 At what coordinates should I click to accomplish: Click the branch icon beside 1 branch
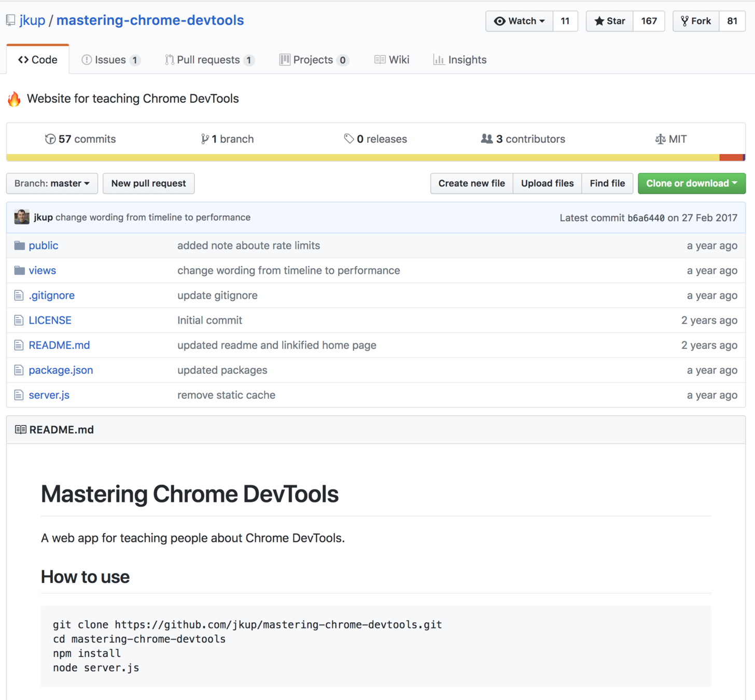pos(205,139)
